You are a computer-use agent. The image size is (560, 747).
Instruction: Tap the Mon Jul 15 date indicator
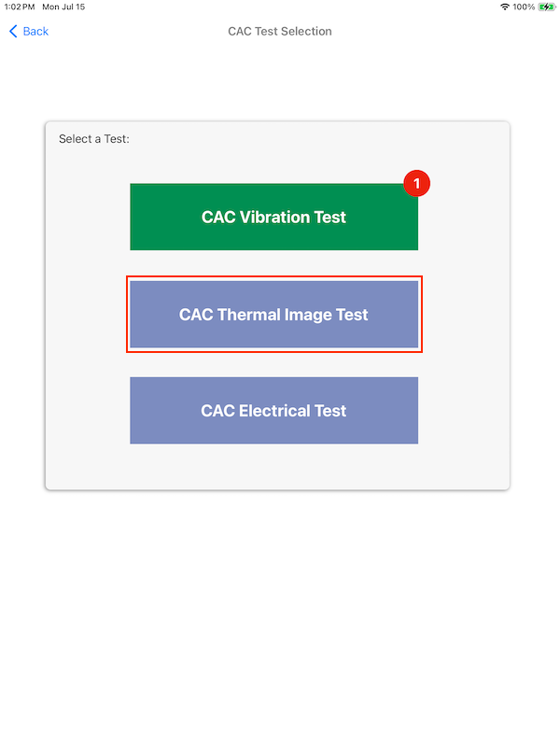tap(63, 7)
